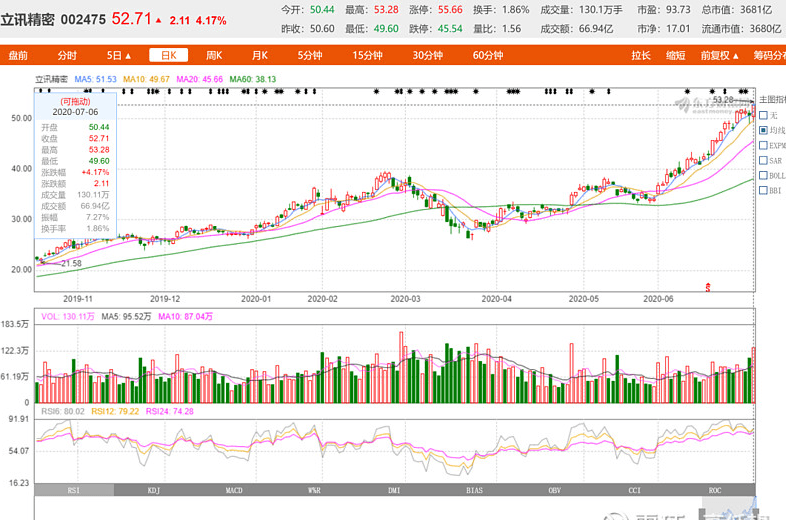Select the W%R indicator tab
The width and height of the screenshot is (786, 520).
314,490
